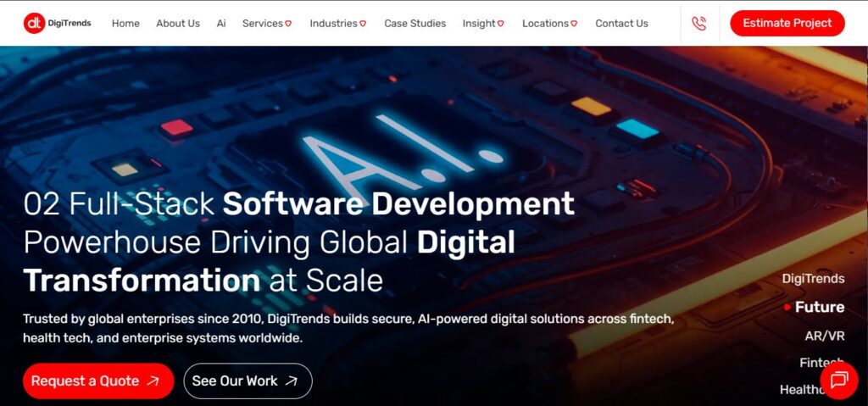
Task: Click the phone call icon
Action: coord(698,24)
